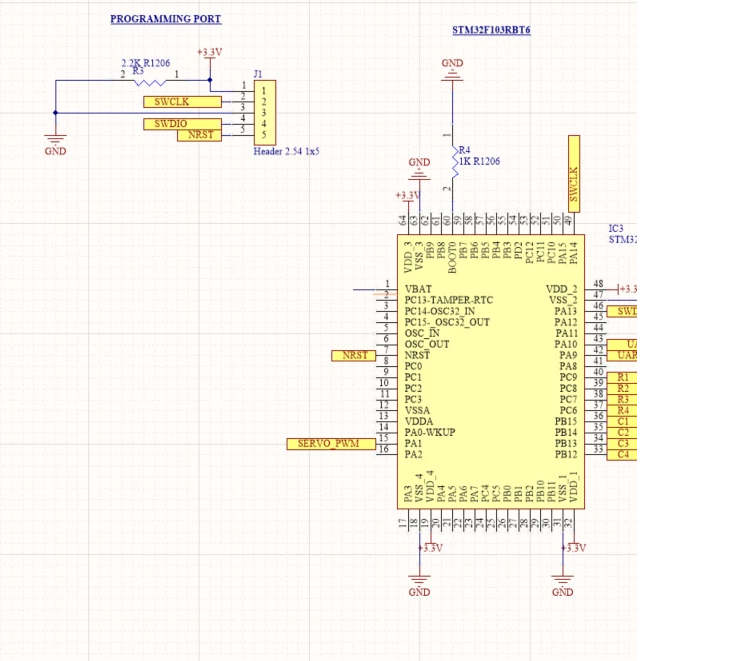752x661 pixels.
Task: Select the GND label below pin 31
Action: (x=563, y=592)
